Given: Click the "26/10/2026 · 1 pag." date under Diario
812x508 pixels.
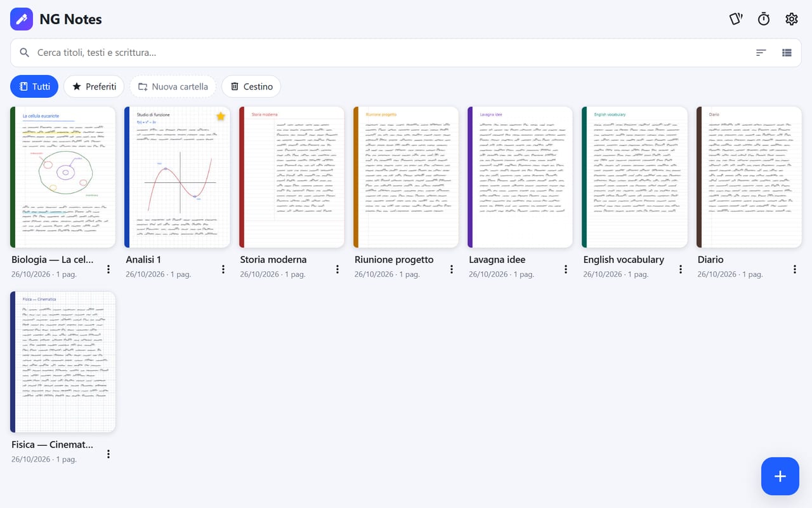Looking at the screenshot, I should (730, 274).
